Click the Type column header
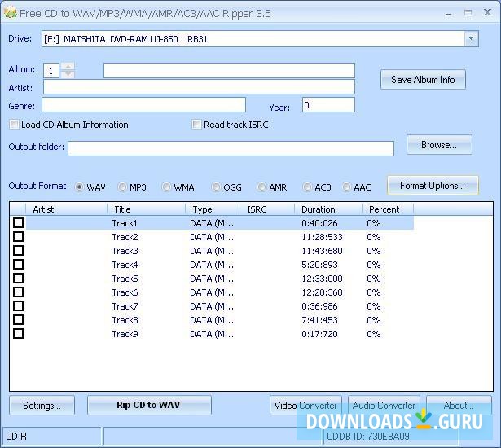Viewport: 501px width, 448px height. click(x=213, y=209)
